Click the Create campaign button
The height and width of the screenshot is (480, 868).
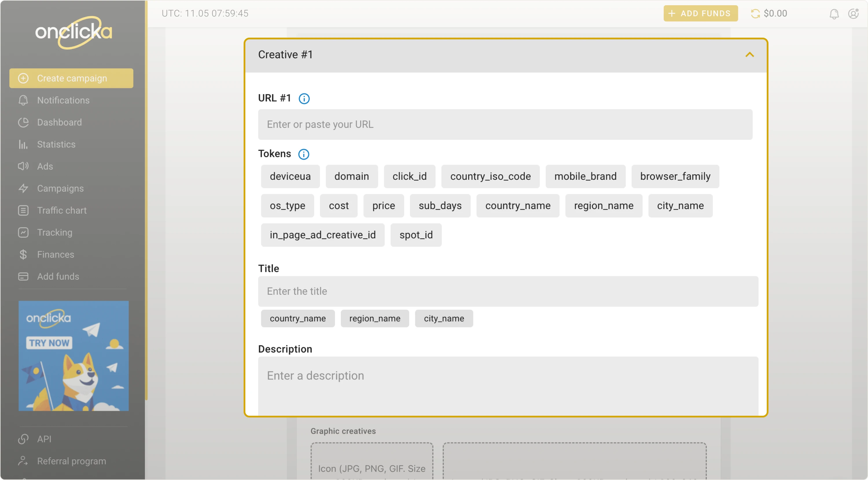(71, 78)
